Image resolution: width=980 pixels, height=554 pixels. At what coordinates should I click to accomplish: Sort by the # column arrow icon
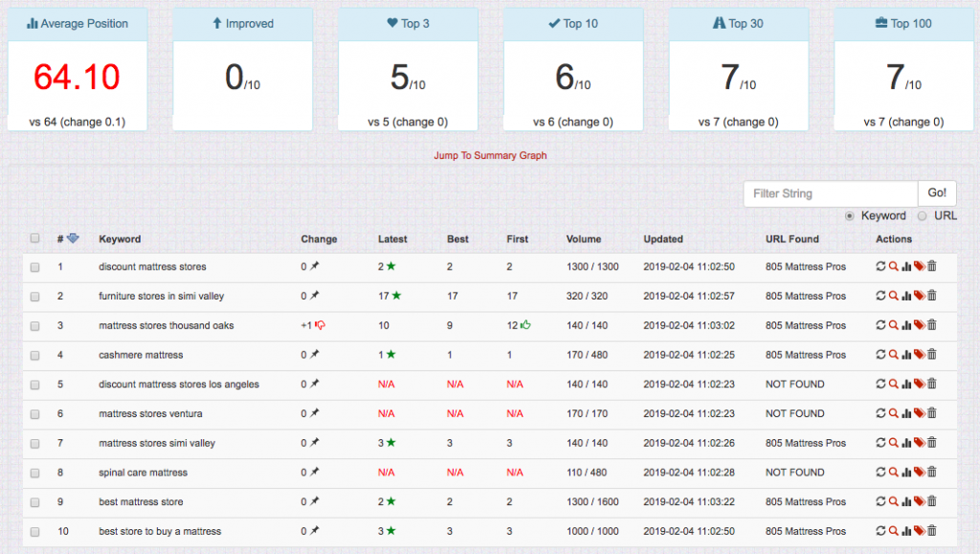point(73,238)
